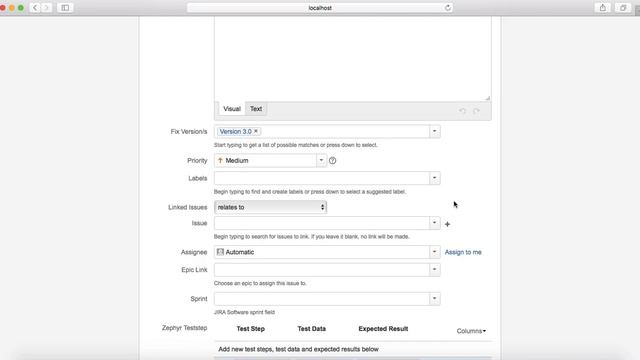Click the Zephyr Teststep field label
This screenshot has height=360, width=640.
pos(184,328)
